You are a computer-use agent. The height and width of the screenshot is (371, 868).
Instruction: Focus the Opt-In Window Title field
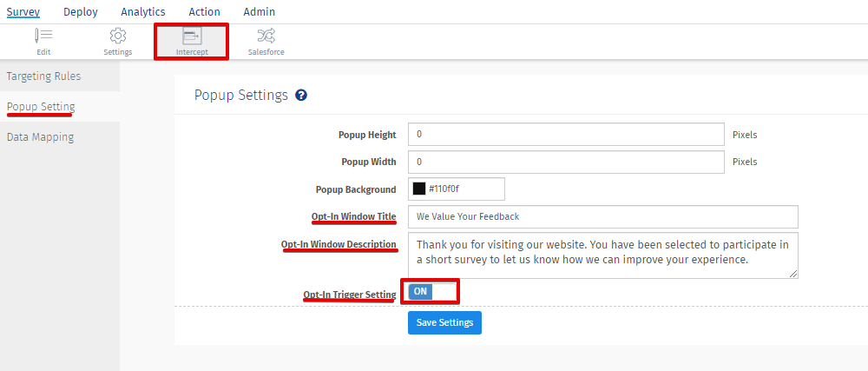(x=602, y=216)
